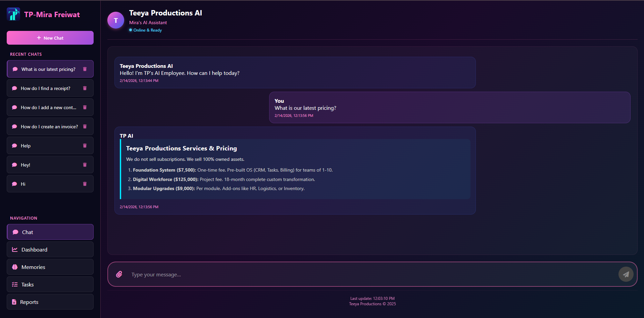This screenshot has width=644, height=318.
Task: Click the Memories icon in navigation
Action: 15,267
